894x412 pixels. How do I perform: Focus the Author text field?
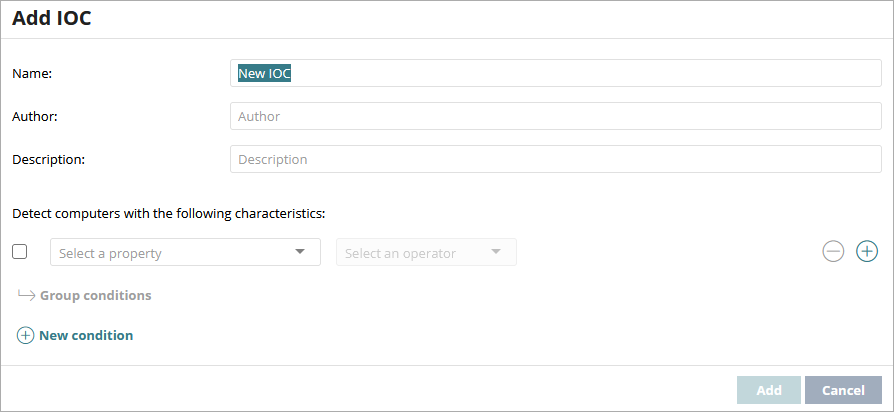pyautogui.click(x=555, y=116)
